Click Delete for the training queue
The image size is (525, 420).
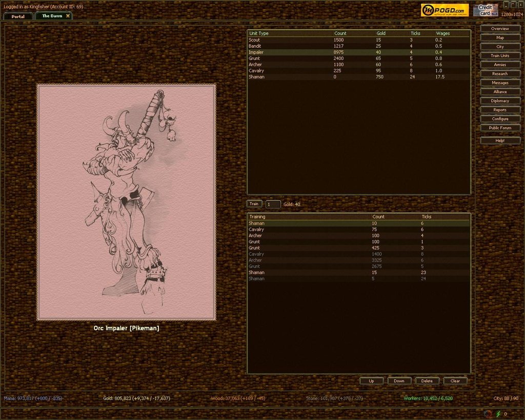point(427,381)
